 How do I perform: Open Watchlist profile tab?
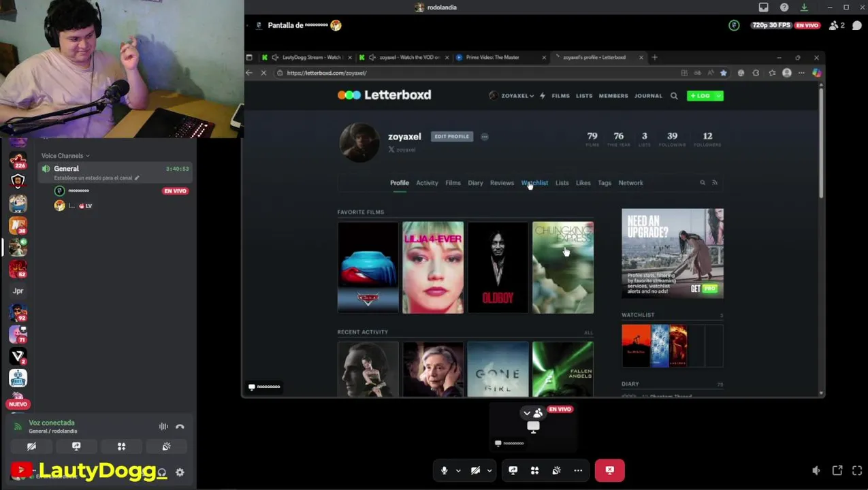click(x=534, y=182)
